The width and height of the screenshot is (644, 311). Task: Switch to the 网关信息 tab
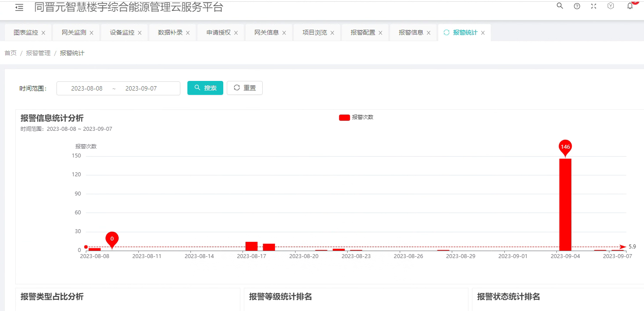(267, 32)
